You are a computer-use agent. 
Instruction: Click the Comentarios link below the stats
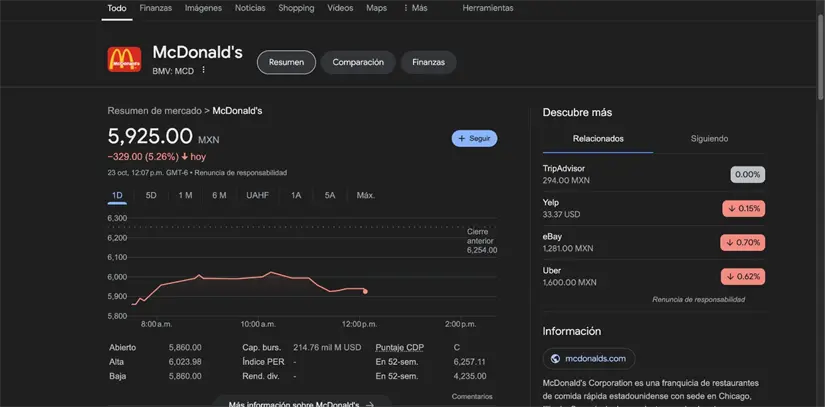(x=472, y=397)
